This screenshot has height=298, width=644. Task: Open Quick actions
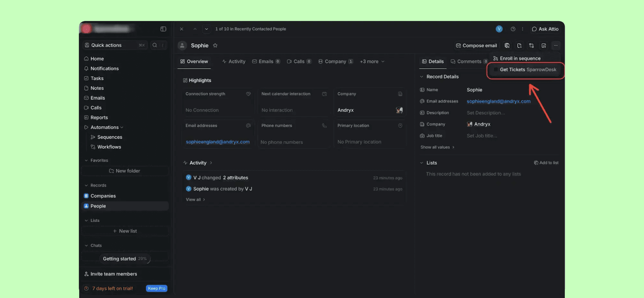click(x=115, y=45)
